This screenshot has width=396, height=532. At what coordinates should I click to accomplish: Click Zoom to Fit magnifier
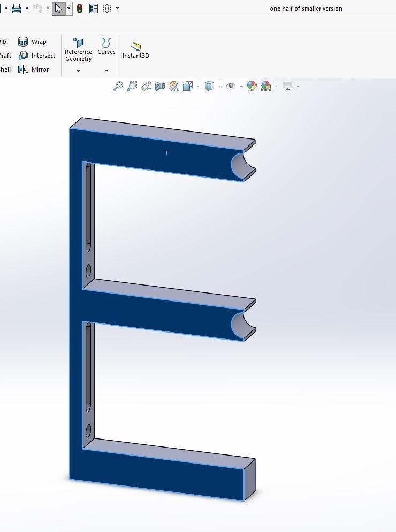tap(118, 86)
